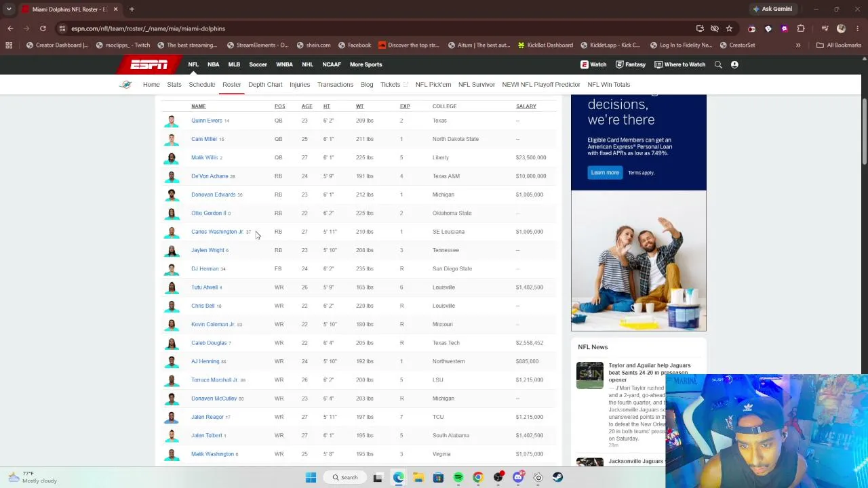The image size is (868, 488).
Task: Open the Chrome apps grid in bookmarks bar
Action: click(9, 45)
